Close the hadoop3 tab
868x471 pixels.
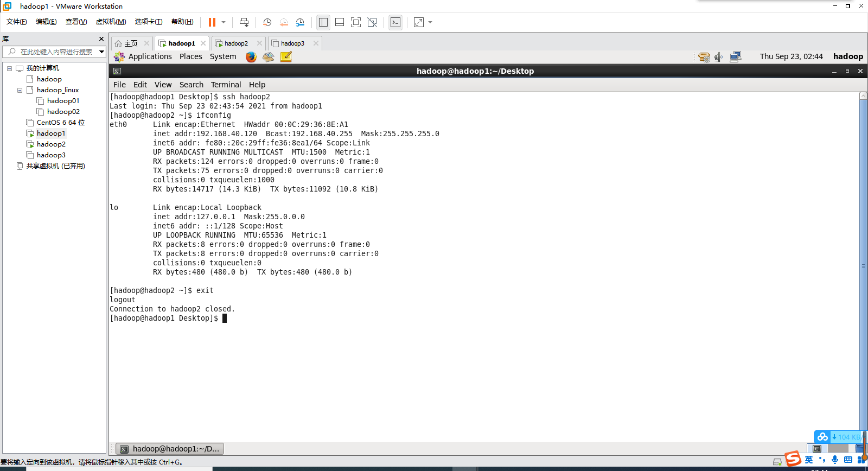(316, 43)
